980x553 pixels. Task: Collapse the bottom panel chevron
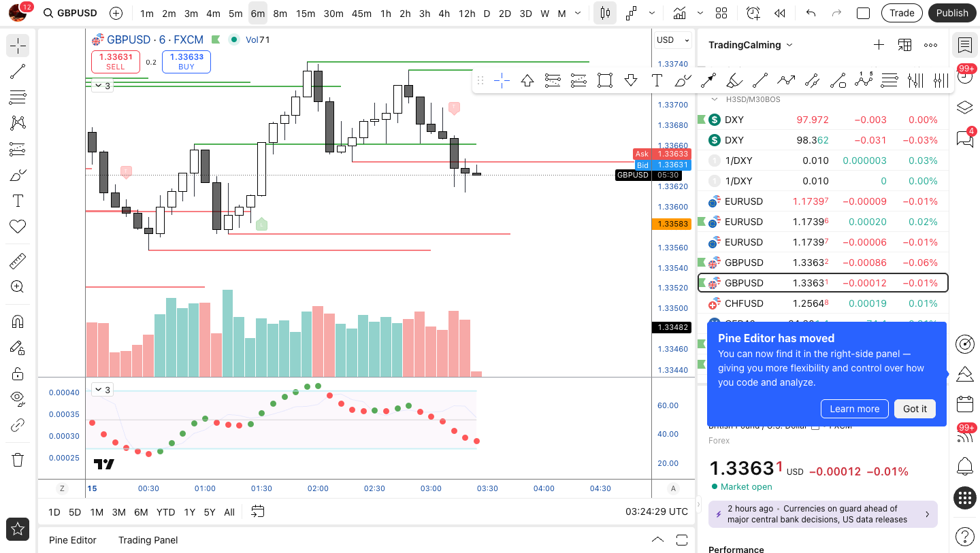(657, 540)
